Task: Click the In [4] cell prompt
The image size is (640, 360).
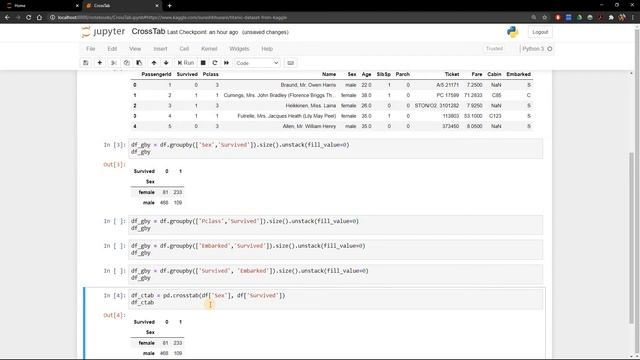Action: point(114,296)
